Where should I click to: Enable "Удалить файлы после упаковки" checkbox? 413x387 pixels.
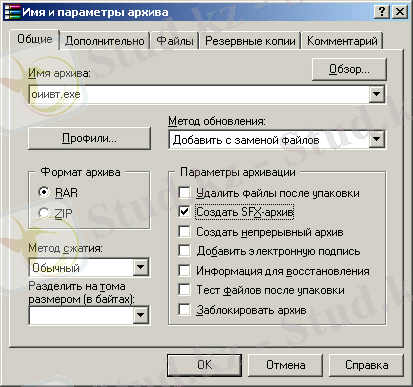click(184, 192)
